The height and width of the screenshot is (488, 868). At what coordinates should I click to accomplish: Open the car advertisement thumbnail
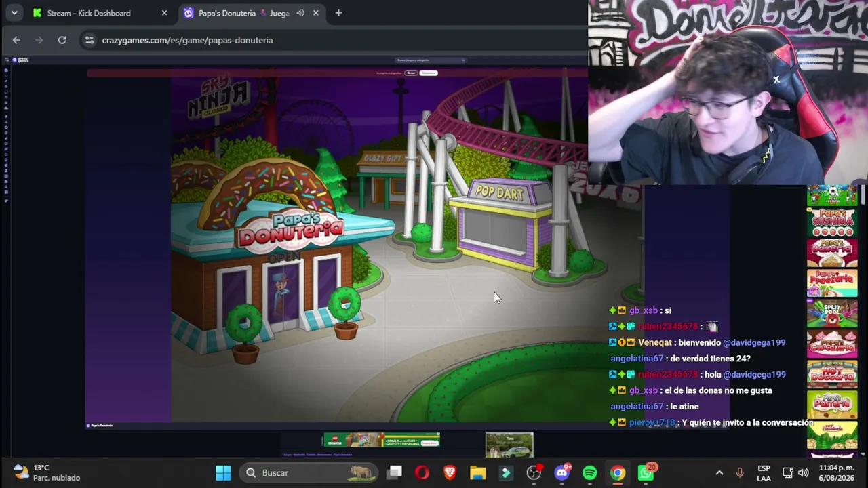509,445
